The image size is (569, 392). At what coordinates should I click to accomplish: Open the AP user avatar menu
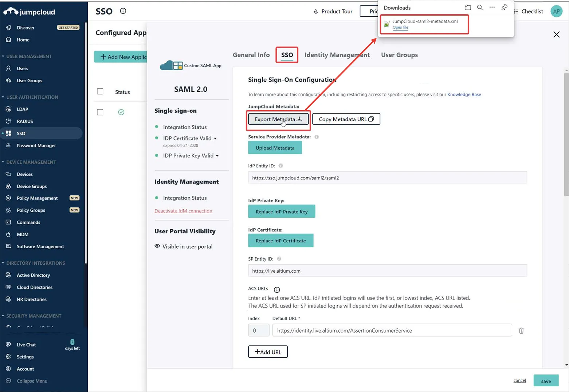tap(556, 11)
